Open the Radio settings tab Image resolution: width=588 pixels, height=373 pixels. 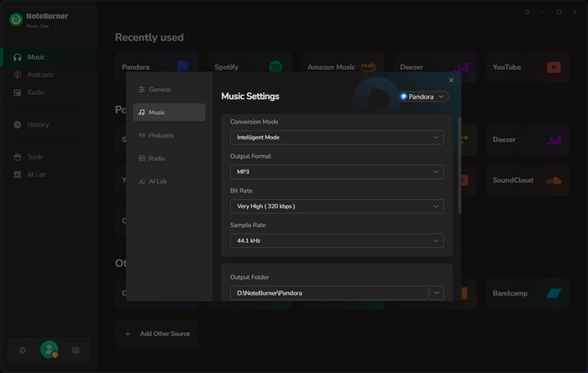click(169, 158)
